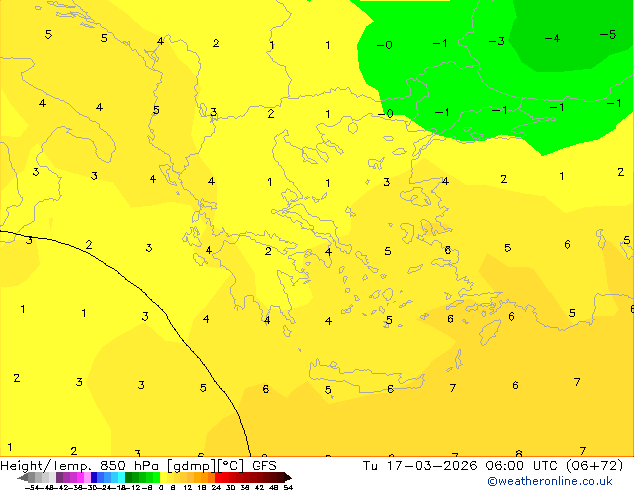Screen dimensions: 634x490
Task: Click the 'GFS' model label
Action: pos(264,466)
